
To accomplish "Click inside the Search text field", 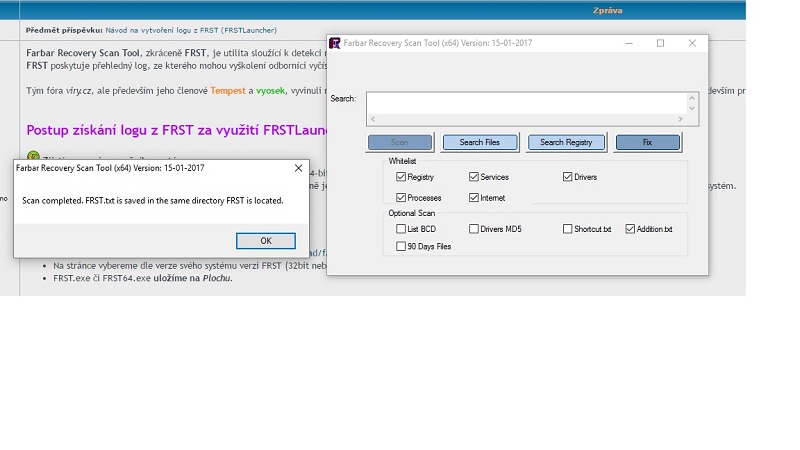I will coord(527,104).
